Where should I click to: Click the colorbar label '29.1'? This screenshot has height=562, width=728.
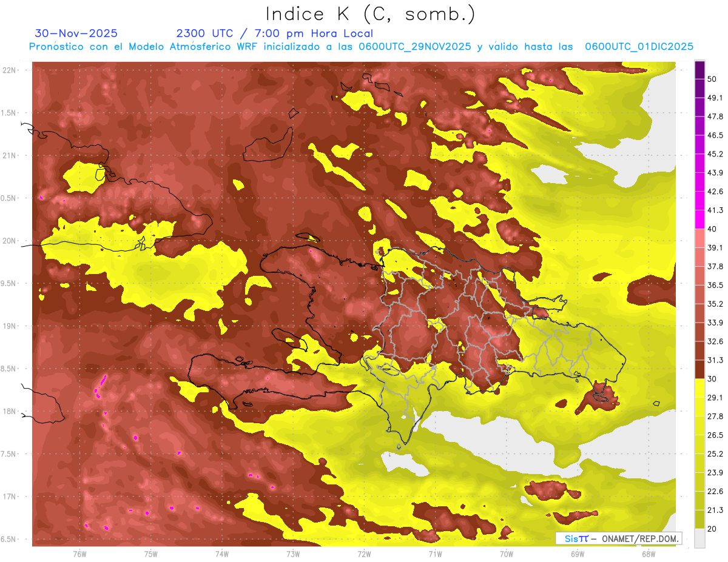click(715, 398)
